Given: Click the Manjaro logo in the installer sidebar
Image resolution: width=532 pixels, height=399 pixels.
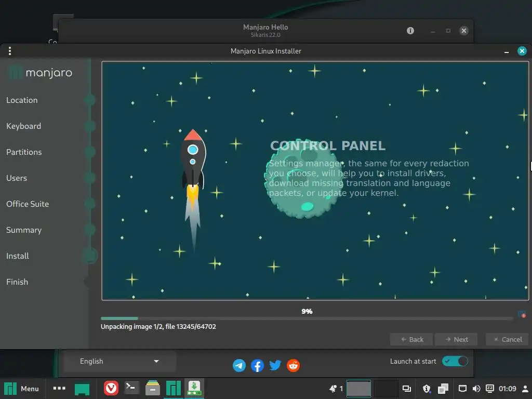Looking at the screenshot, I should [40, 73].
